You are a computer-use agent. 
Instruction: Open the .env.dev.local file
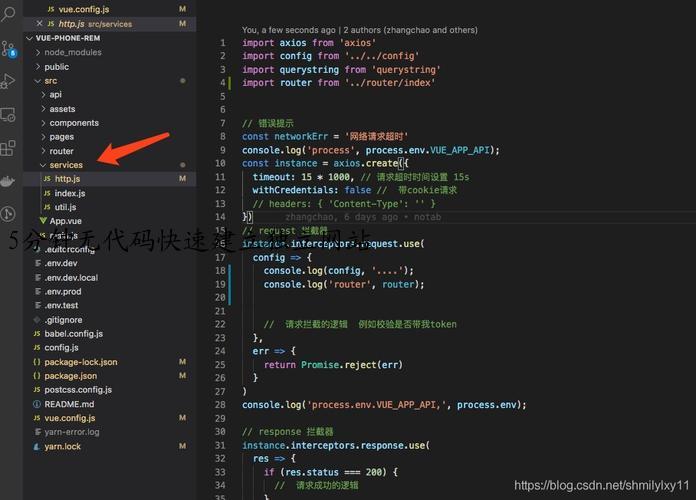pos(71,278)
